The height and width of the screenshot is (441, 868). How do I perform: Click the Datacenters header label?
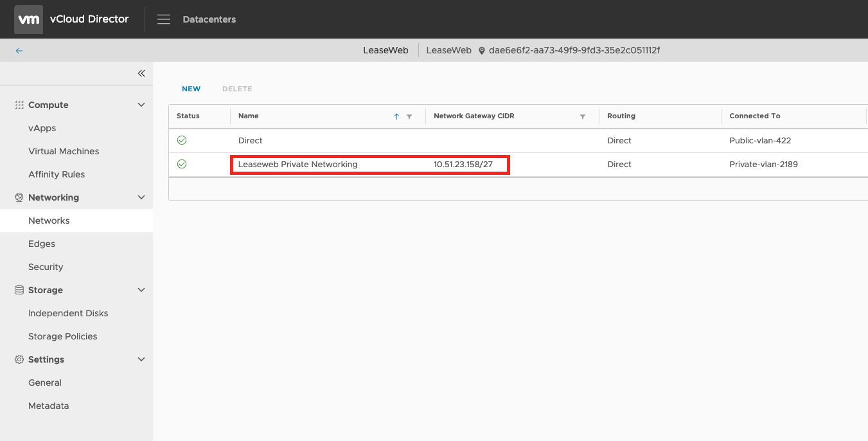(209, 19)
